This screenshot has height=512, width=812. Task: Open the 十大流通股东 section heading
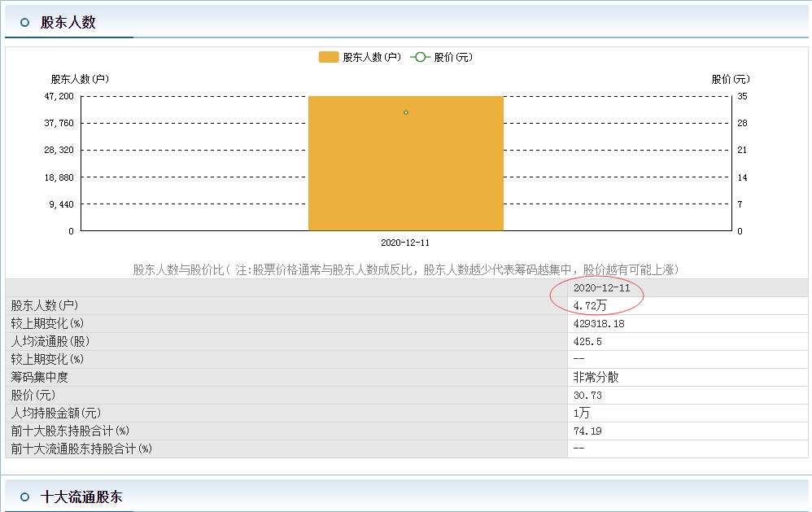tap(81, 497)
